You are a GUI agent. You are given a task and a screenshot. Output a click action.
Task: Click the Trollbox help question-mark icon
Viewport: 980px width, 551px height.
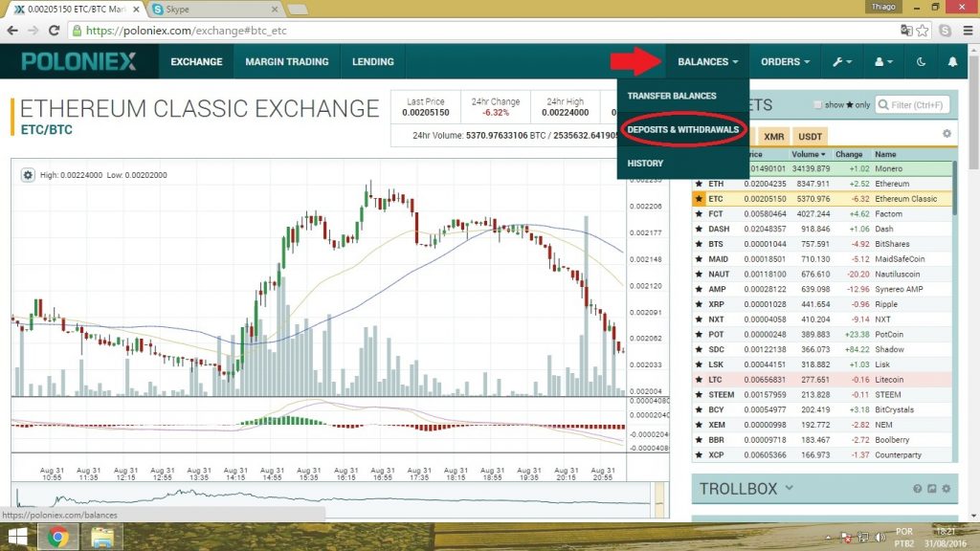click(x=916, y=489)
